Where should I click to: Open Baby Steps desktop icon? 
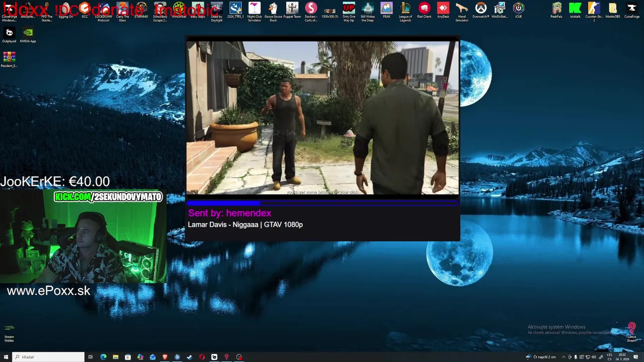coord(198,11)
